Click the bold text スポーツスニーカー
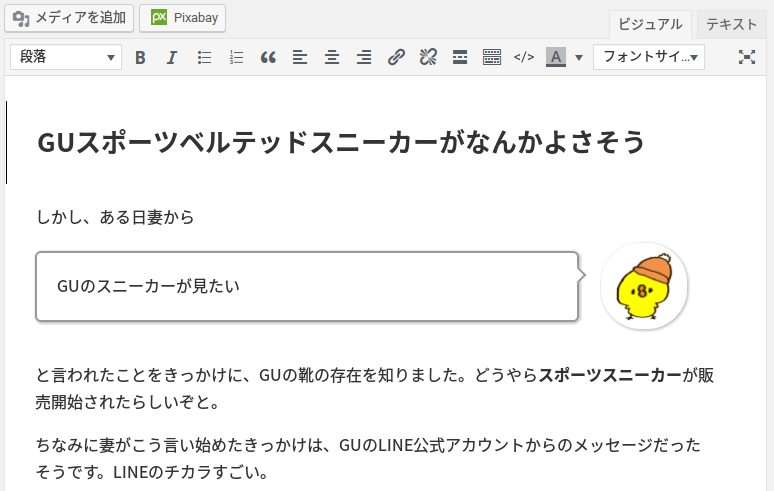The image size is (774, 491). (x=610, y=376)
